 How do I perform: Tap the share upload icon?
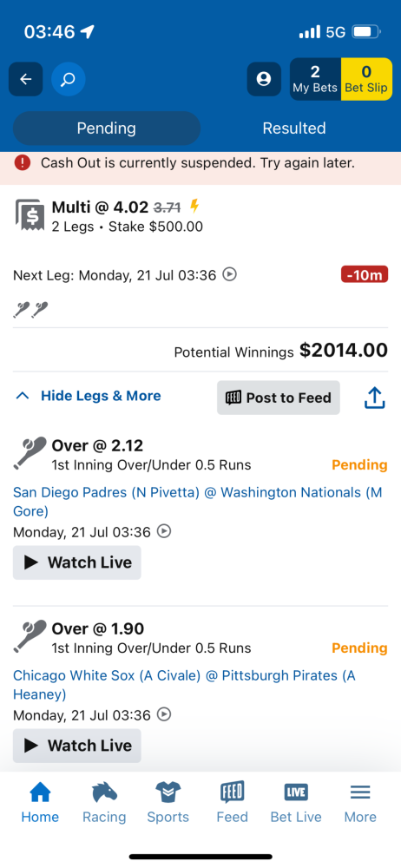(374, 398)
